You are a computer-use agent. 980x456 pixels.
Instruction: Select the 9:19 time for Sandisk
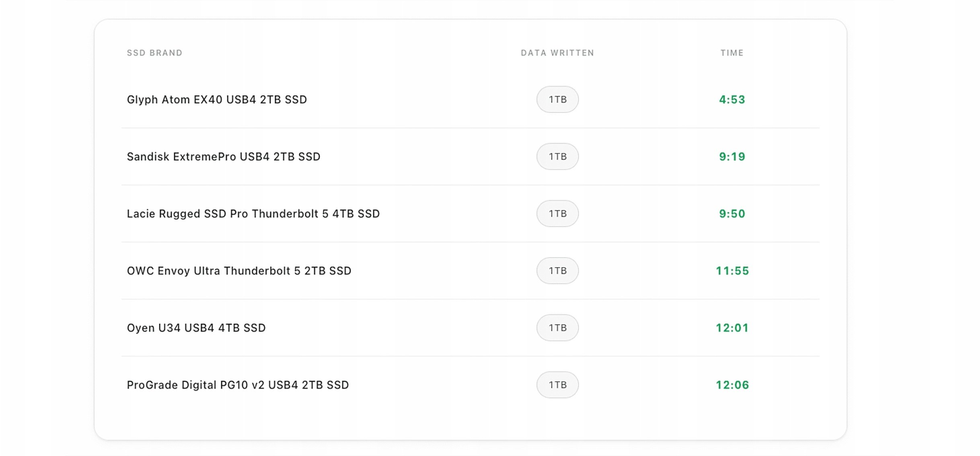click(732, 156)
